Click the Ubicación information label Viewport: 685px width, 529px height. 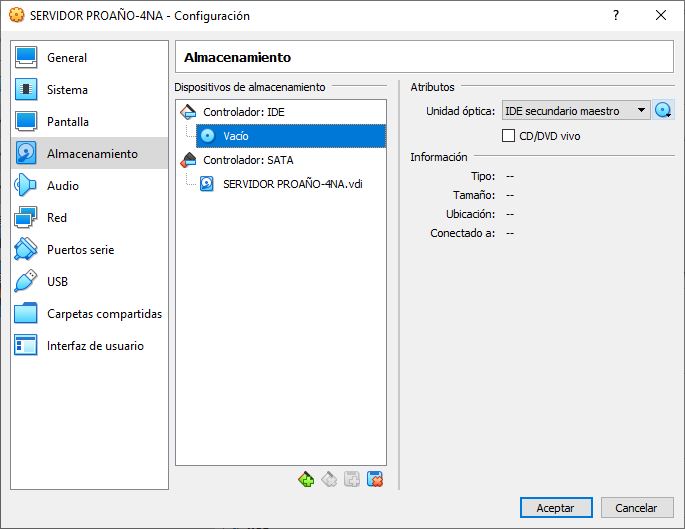(471, 214)
